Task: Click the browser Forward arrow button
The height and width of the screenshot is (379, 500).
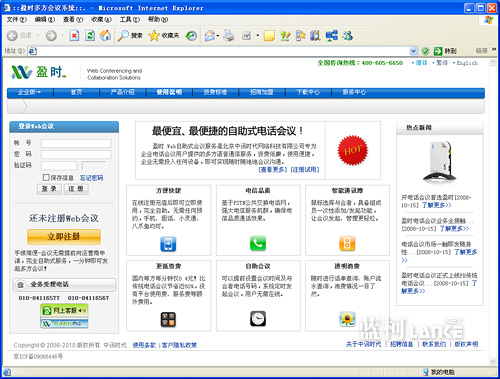Action: tap(51, 36)
